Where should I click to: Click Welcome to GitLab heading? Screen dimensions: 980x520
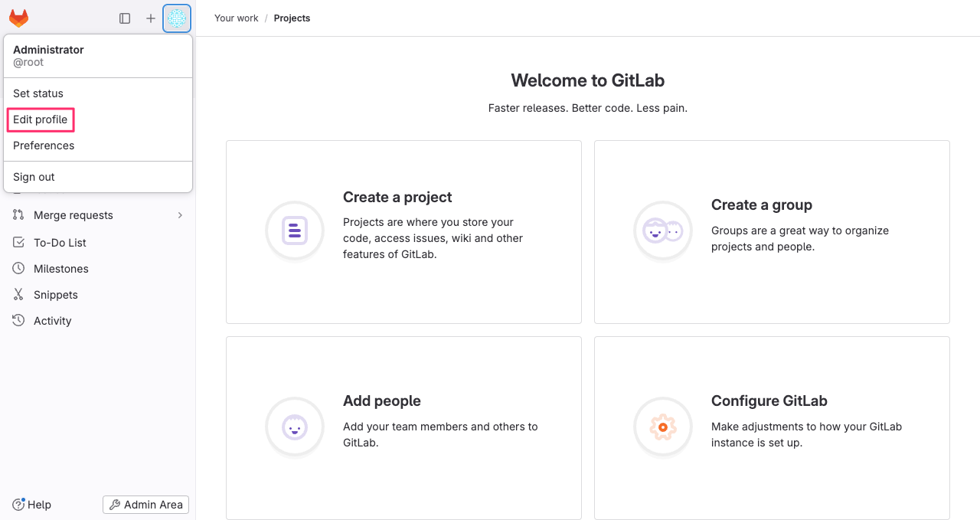(588, 80)
